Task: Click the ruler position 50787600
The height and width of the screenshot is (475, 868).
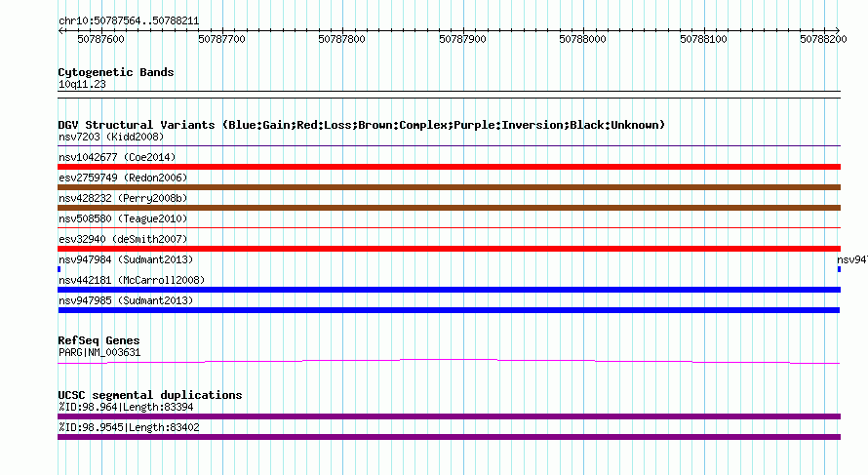Action: pos(100,39)
